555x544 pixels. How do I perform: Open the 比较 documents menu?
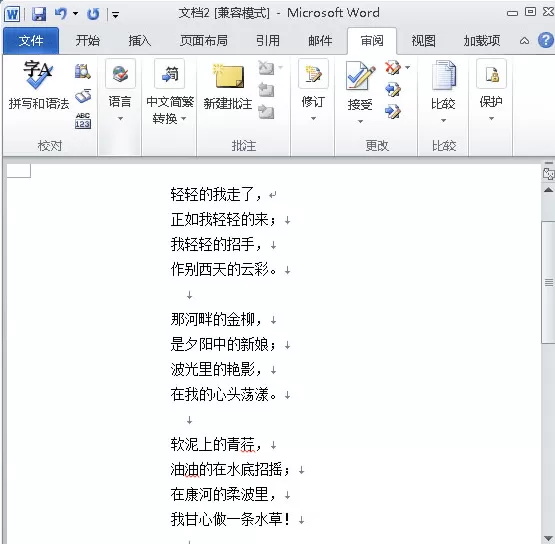pos(444,91)
